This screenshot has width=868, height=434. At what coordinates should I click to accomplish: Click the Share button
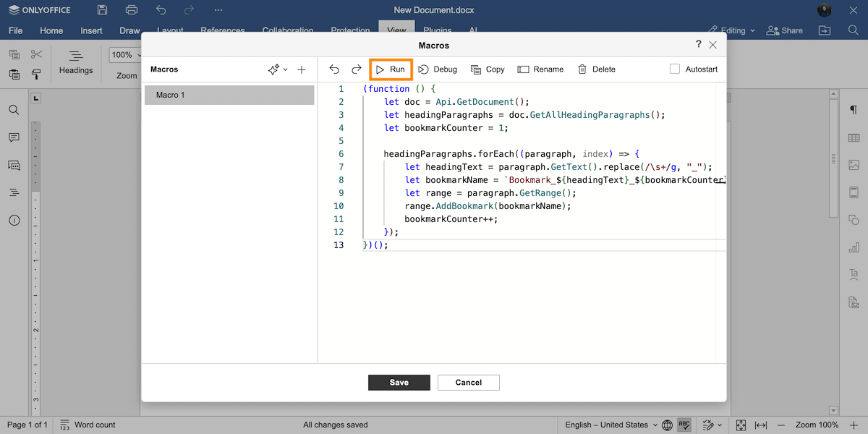pyautogui.click(x=784, y=30)
